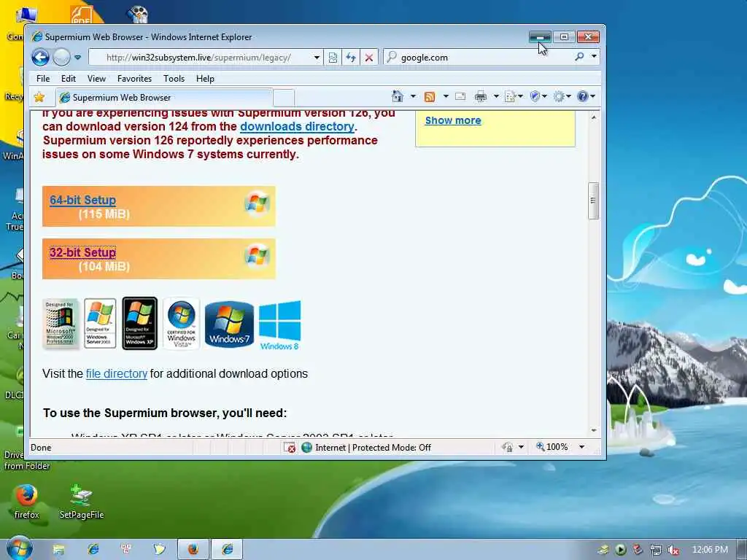747x560 pixels.
Task: Open the View menu
Action: 96,79
